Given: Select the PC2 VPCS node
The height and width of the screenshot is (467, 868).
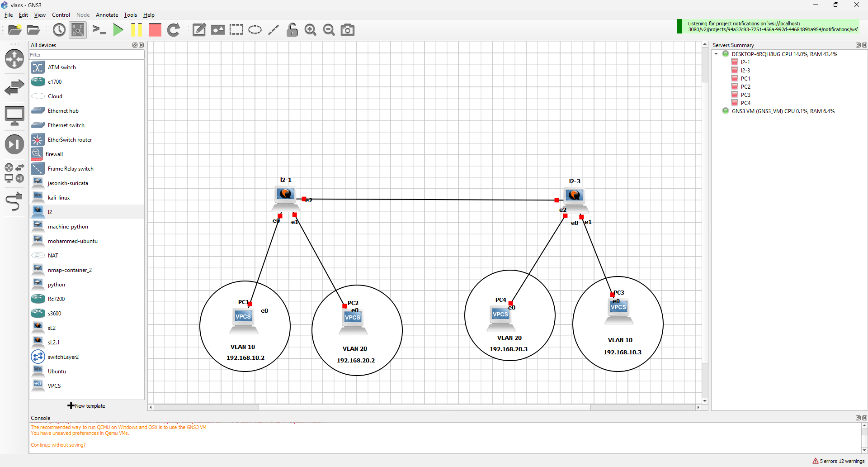Looking at the screenshot, I should pos(353,322).
